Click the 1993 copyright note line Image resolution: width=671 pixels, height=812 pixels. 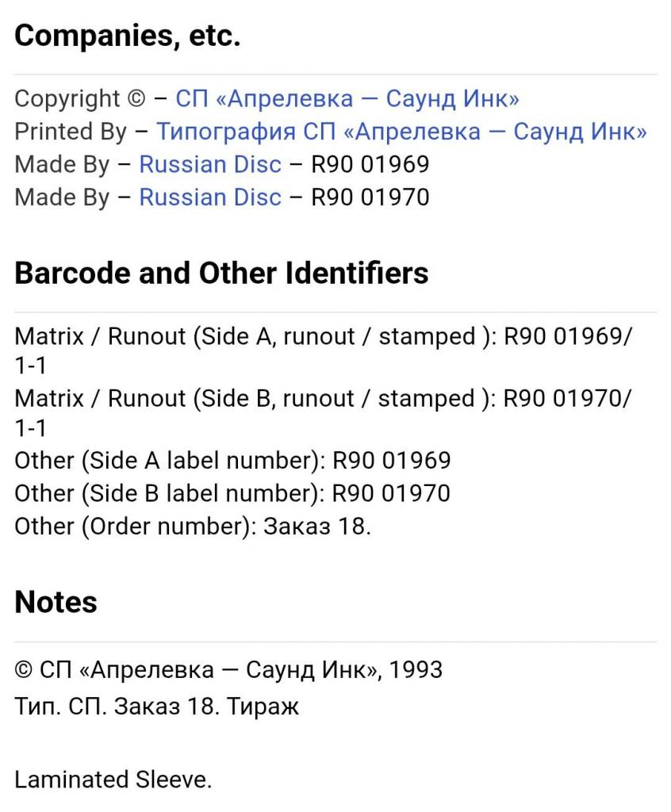click(x=228, y=670)
